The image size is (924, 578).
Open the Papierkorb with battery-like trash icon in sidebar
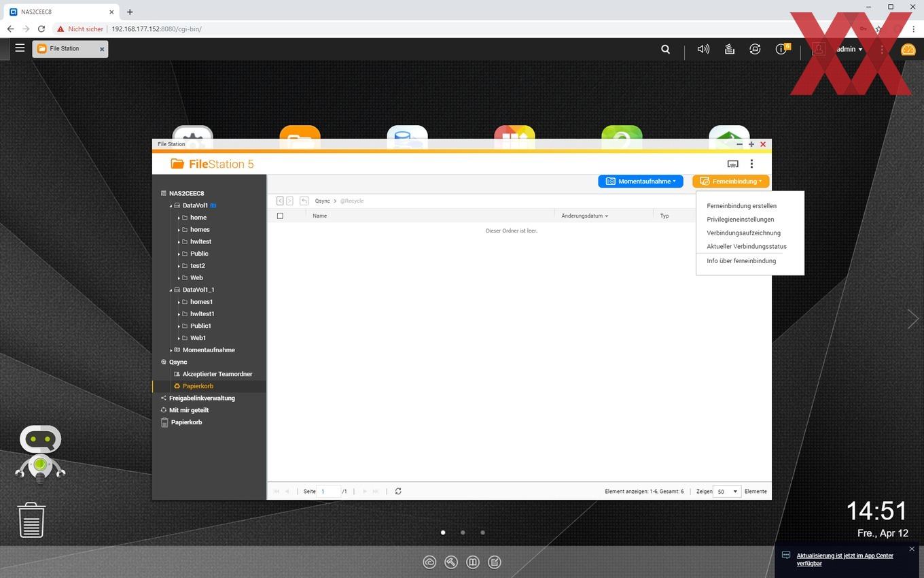click(x=181, y=422)
